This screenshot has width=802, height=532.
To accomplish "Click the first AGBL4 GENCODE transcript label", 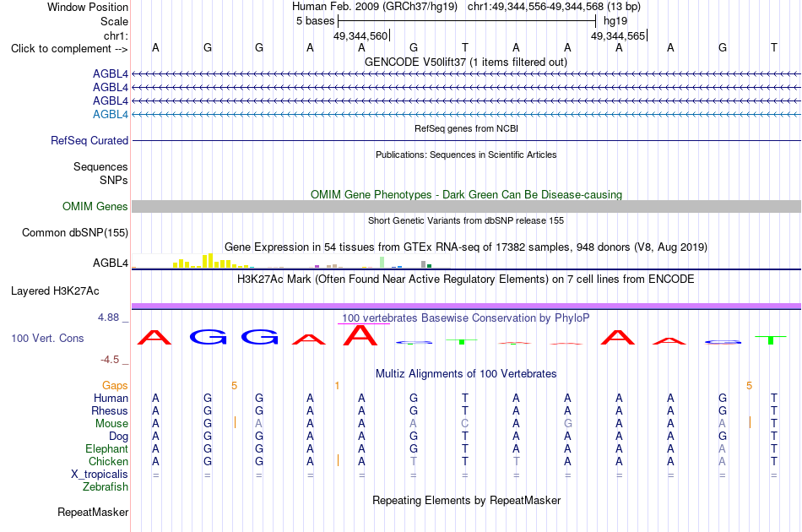I will tap(111, 74).
